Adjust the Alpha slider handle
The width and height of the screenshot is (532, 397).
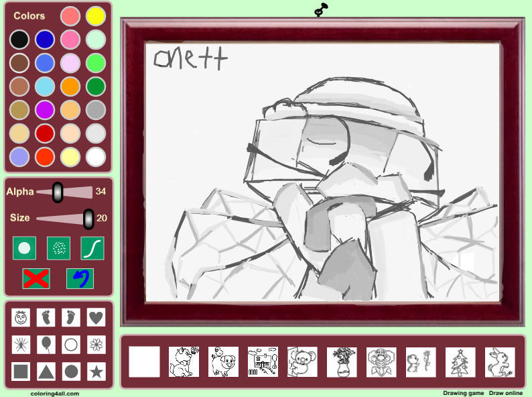click(58, 192)
